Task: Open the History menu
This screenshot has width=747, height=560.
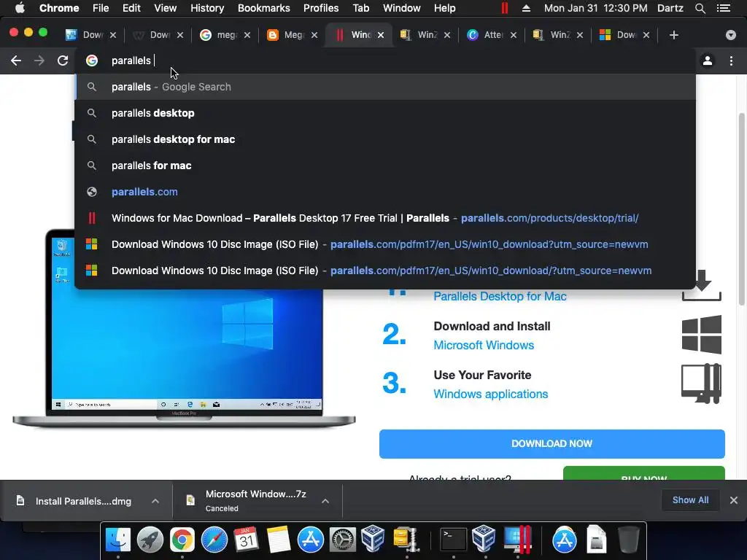Action: point(206,8)
